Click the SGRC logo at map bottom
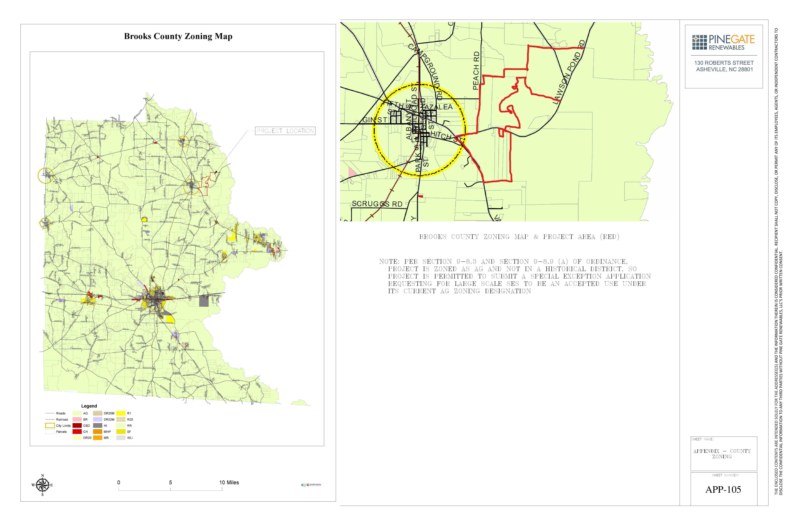This screenshot has width=798, height=532. (311, 485)
